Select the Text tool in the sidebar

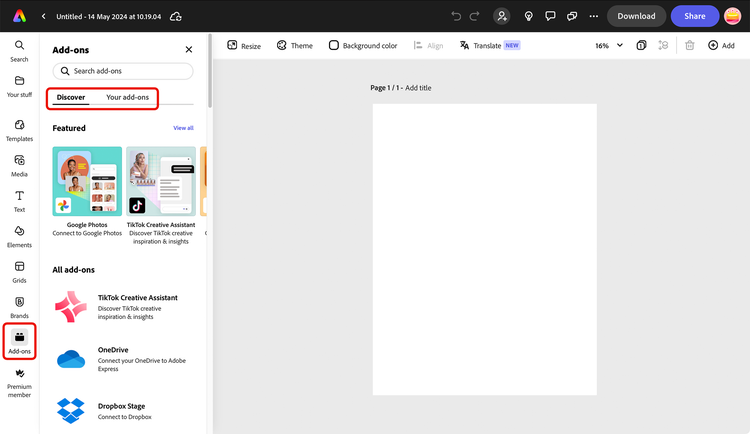coord(19,201)
